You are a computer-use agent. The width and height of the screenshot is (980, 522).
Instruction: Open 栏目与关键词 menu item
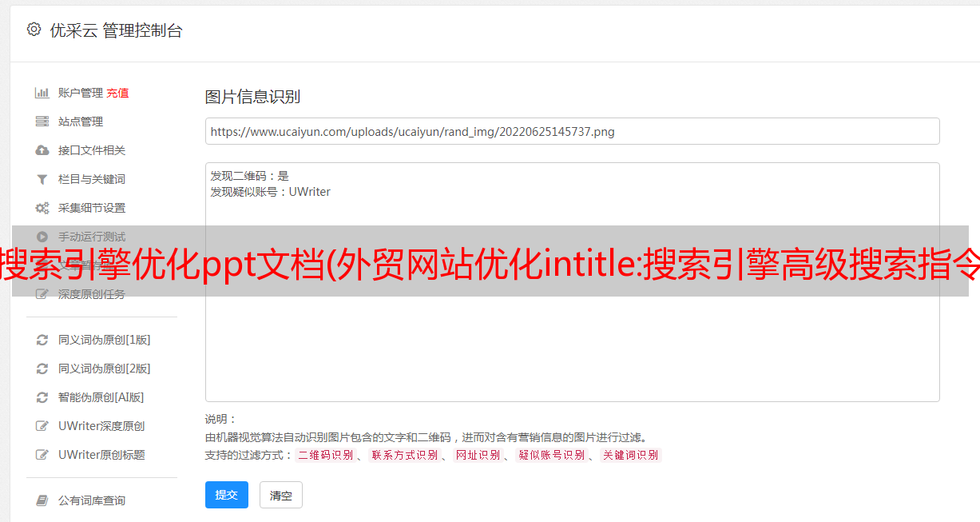pyautogui.click(x=92, y=179)
